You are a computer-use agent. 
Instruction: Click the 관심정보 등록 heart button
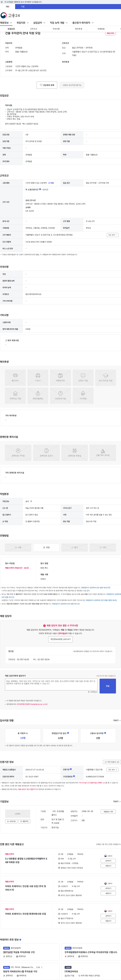[x=47, y=85]
